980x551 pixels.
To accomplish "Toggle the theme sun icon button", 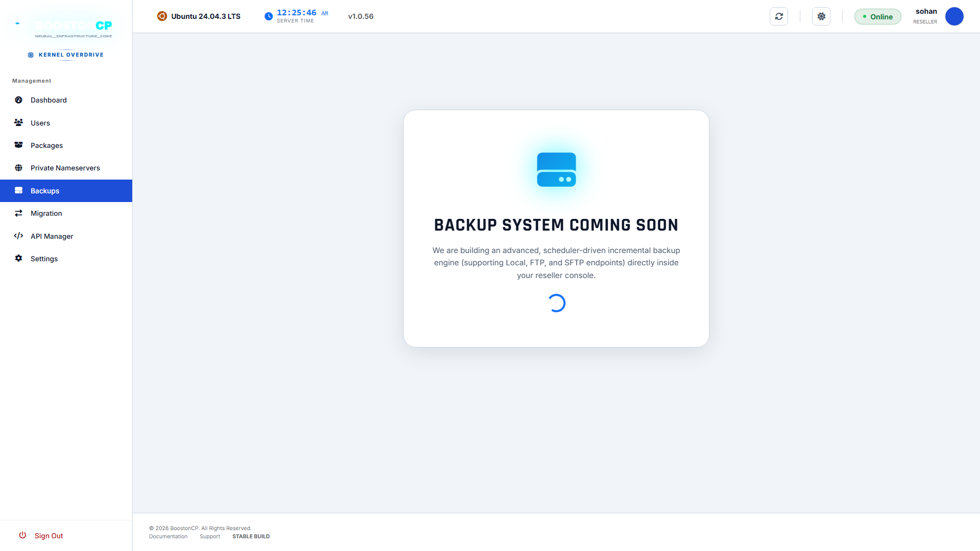I will click(x=821, y=16).
